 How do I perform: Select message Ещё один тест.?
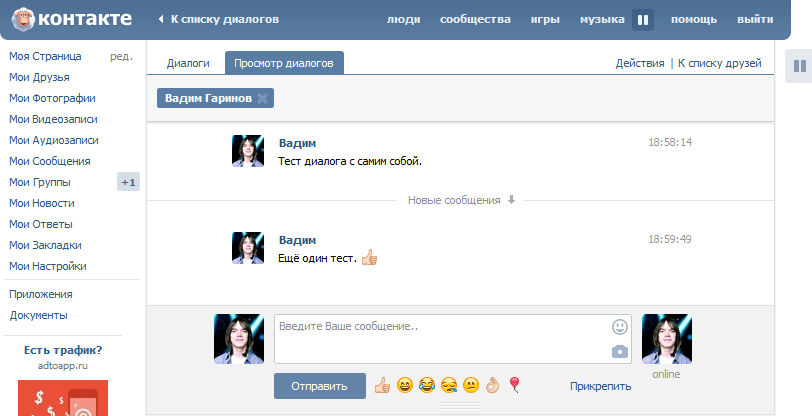(317, 258)
